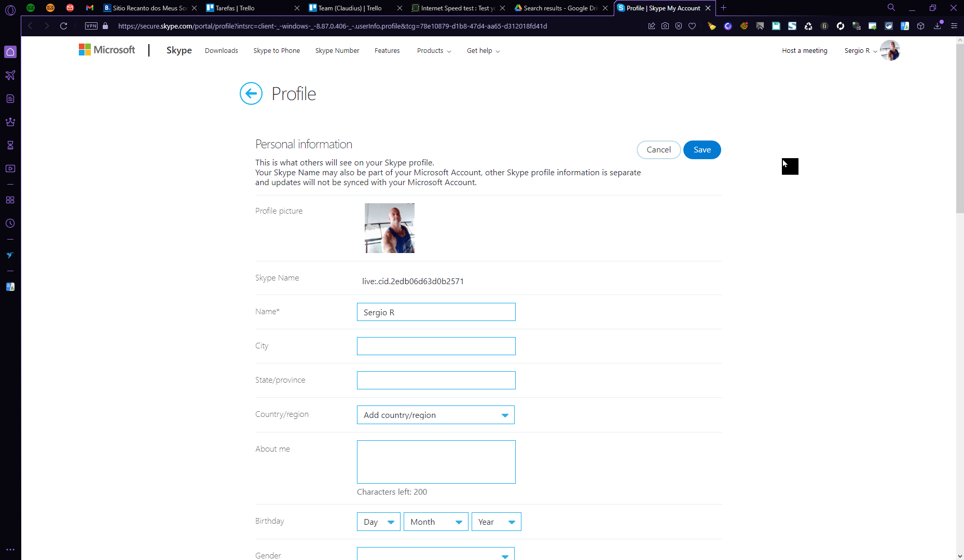Image resolution: width=964 pixels, height=560 pixels.
Task: Click the Name input field
Action: point(436,312)
